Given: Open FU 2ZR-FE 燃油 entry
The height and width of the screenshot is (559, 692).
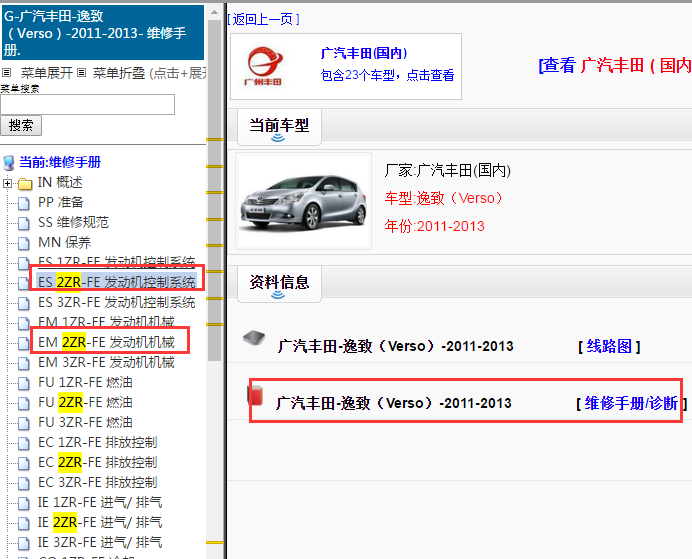Looking at the screenshot, I should point(85,402).
